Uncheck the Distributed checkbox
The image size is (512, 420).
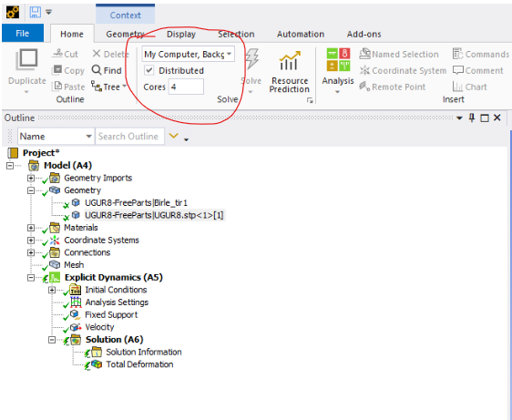click(x=149, y=70)
